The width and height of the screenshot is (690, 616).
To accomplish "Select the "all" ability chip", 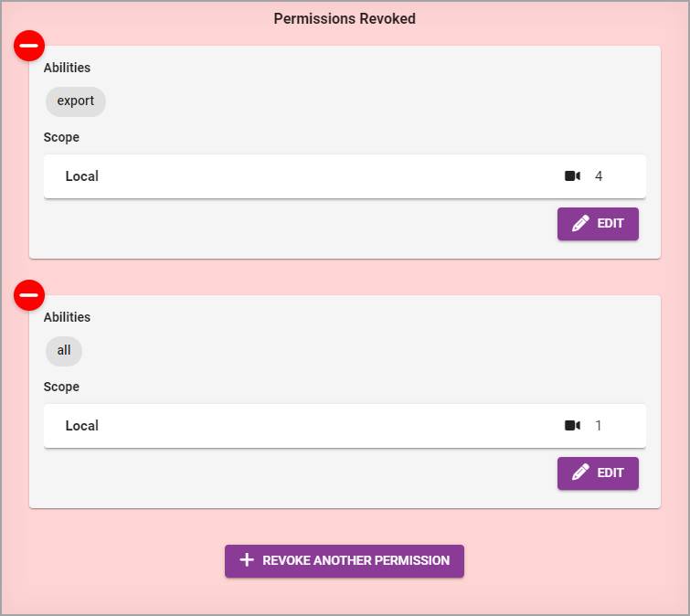I will coord(64,351).
